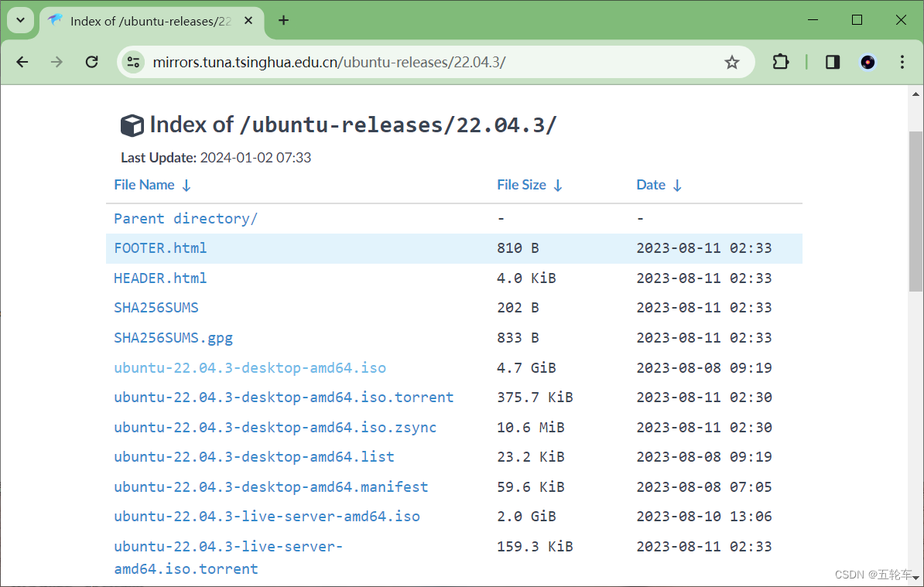Image resolution: width=924 pixels, height=587 pixels.
Task: Toggle the browser side panel
Action: 832,62
